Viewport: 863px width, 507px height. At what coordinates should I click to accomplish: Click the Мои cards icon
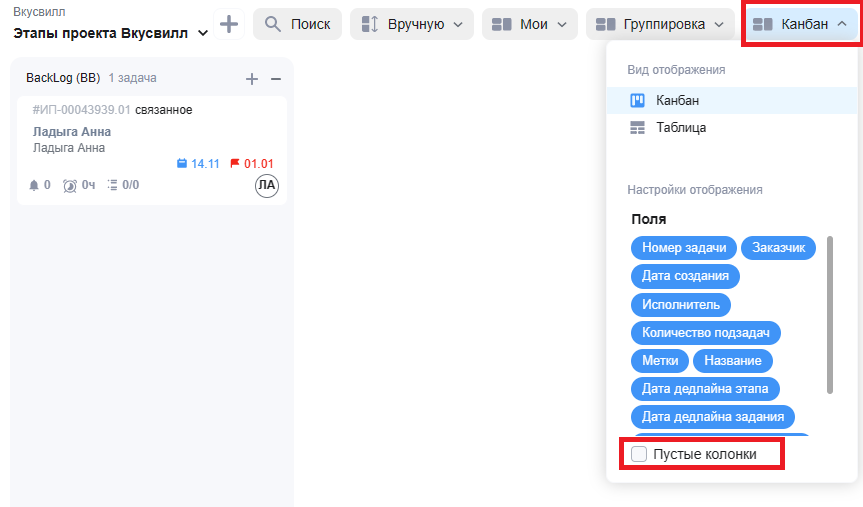tap(501, 24)
